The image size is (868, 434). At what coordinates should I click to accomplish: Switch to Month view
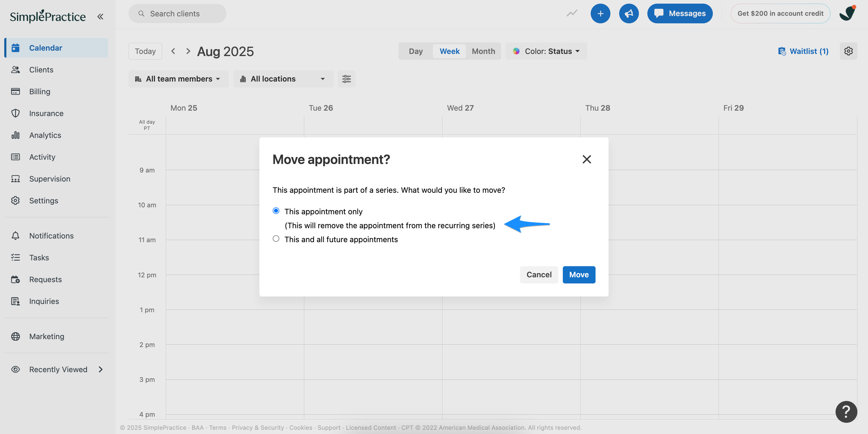[x=483, y=51]
